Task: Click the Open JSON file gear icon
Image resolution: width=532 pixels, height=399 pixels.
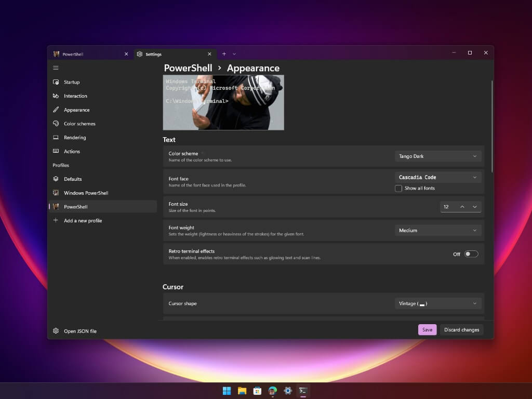Action: [56, 331]
